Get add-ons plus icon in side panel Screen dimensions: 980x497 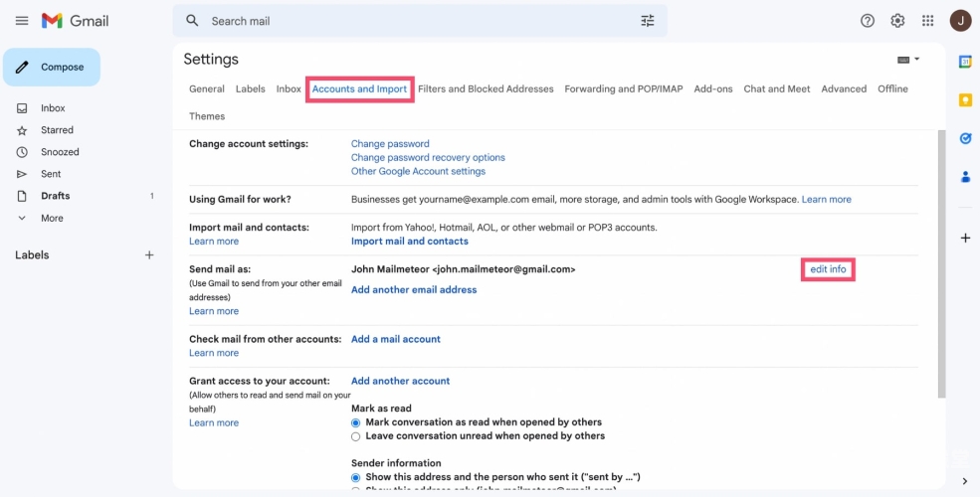click(965, 238)
